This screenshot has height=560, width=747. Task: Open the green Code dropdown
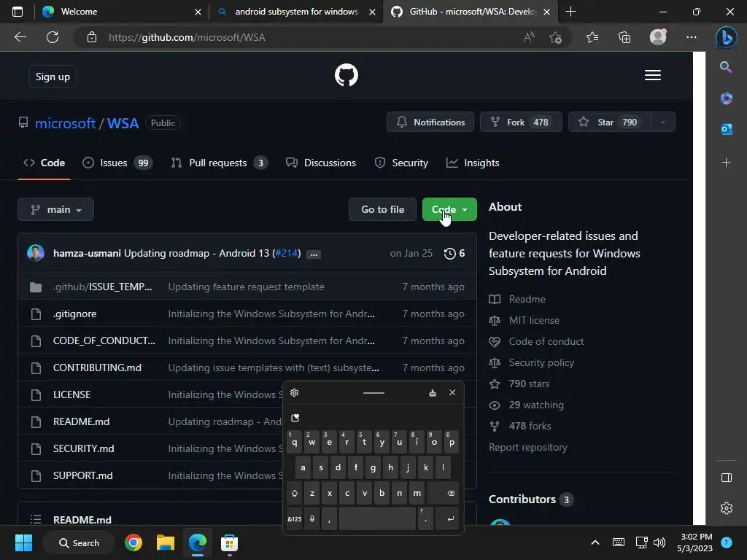[449, 209]
